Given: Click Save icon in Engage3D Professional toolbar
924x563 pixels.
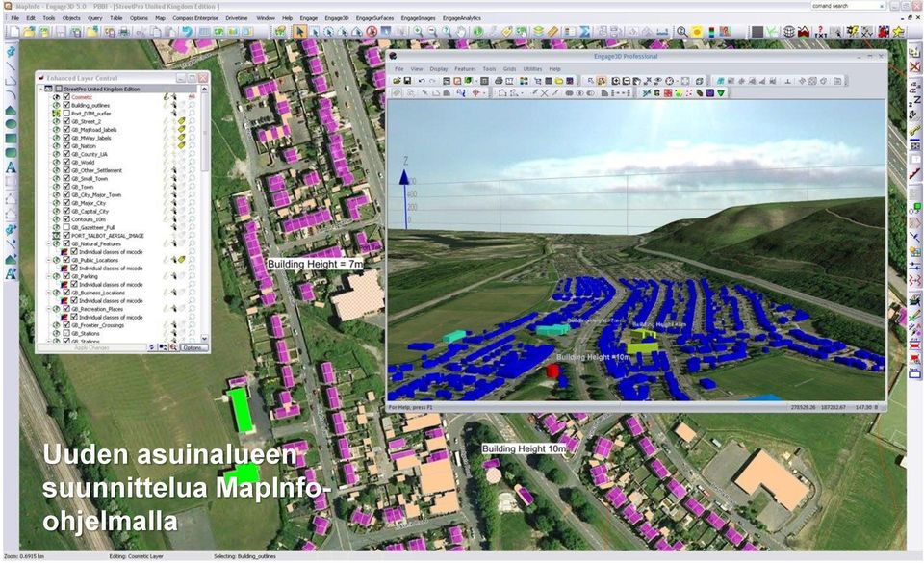Looking at the screenshot, I should (407, 81).
